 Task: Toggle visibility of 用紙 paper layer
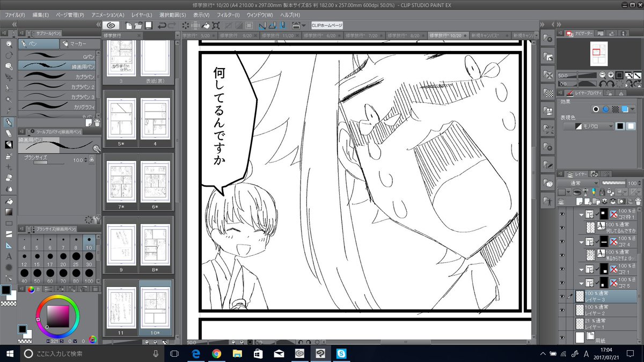tap(562, 337)
